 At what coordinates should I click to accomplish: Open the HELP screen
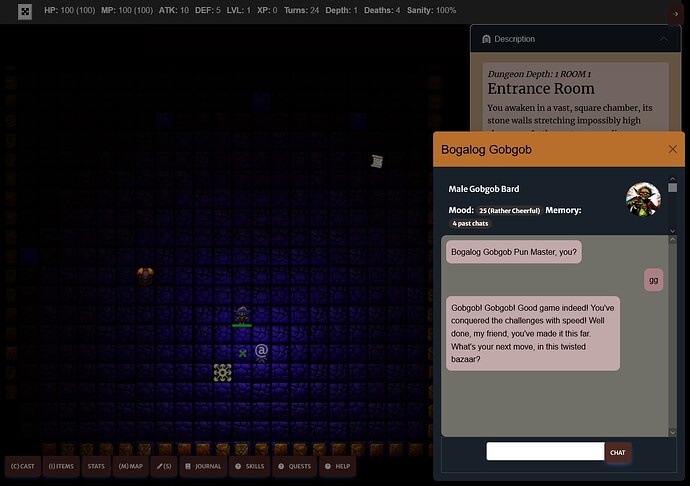coord(338,466)
